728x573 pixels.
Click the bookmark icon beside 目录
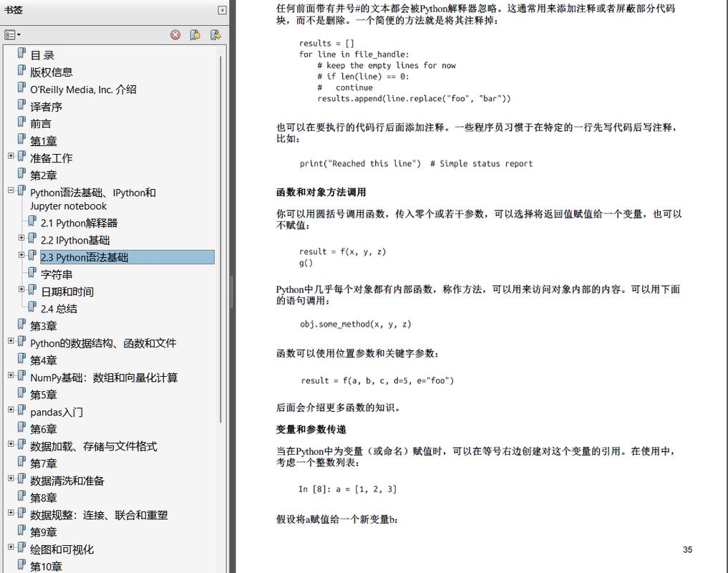(23, 54)
